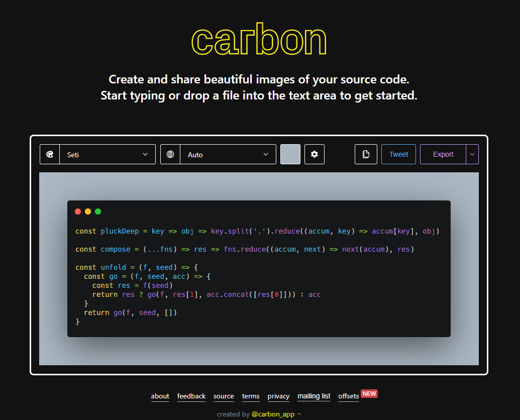This screenshot has height=420, width=520.
Task: Click the red window control dot
Action: 78,212
